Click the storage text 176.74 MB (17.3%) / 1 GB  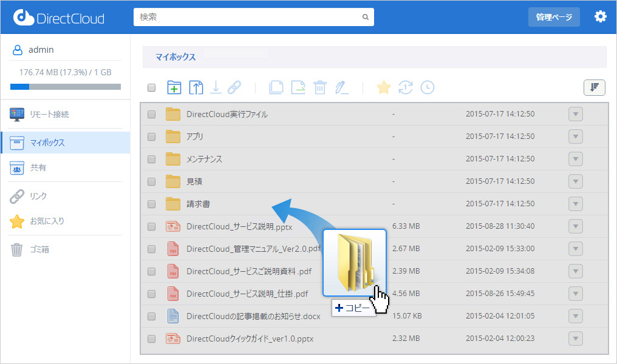tap(66, 72)
